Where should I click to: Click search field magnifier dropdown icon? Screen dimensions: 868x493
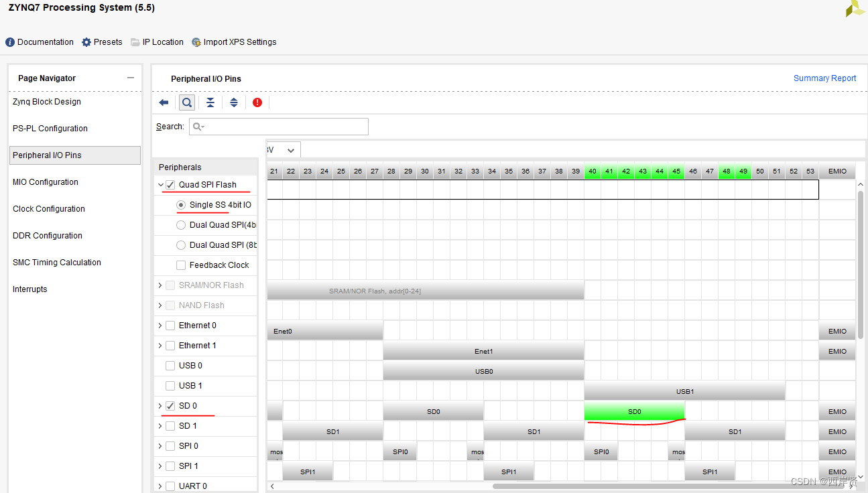[x=198, y=127]
